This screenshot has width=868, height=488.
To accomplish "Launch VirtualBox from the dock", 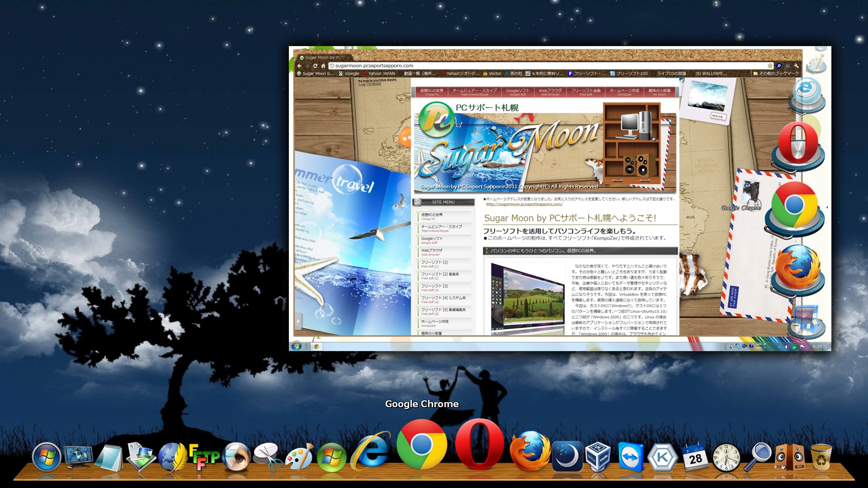I will pyautogui.click(x=598, y=457).
